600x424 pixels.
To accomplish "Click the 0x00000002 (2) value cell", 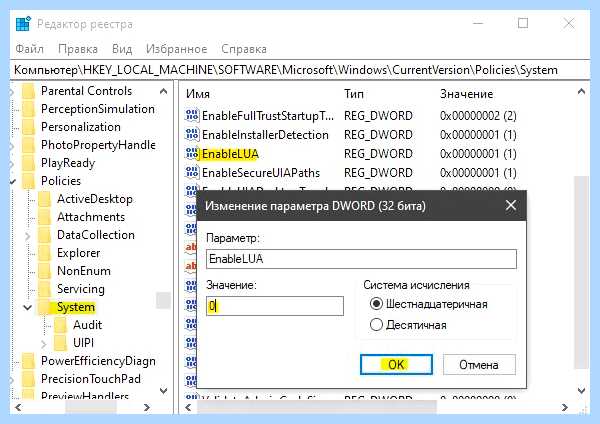I will (478, 115).
